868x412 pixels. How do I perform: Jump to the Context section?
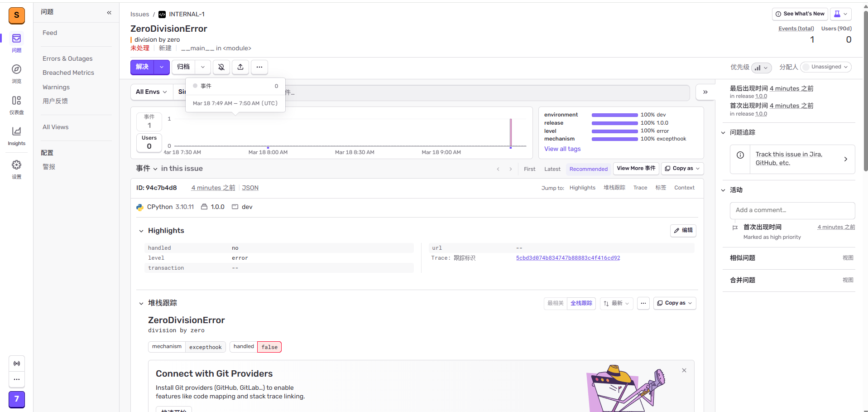684,188
